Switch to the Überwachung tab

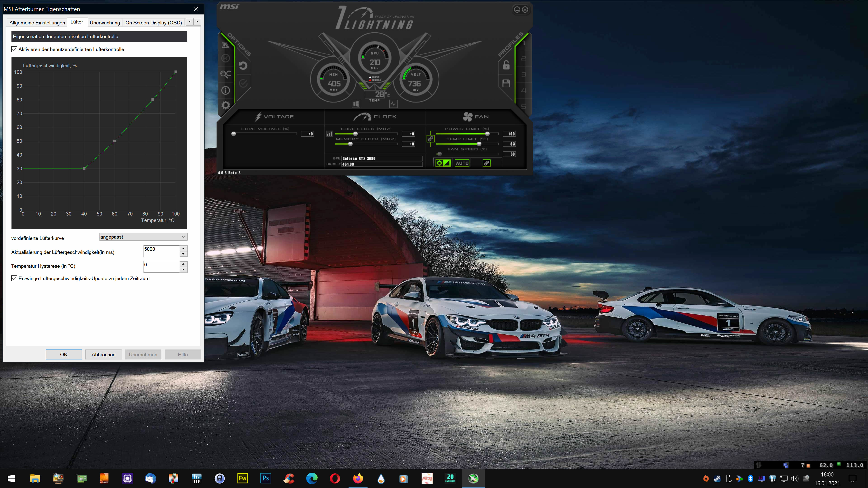pyautogui.click(x=105, y=22)
